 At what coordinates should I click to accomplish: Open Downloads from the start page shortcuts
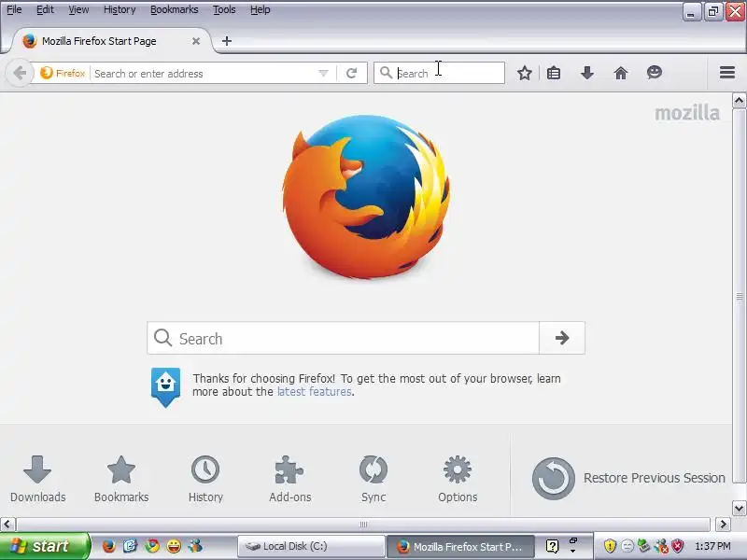click(37, 479)
